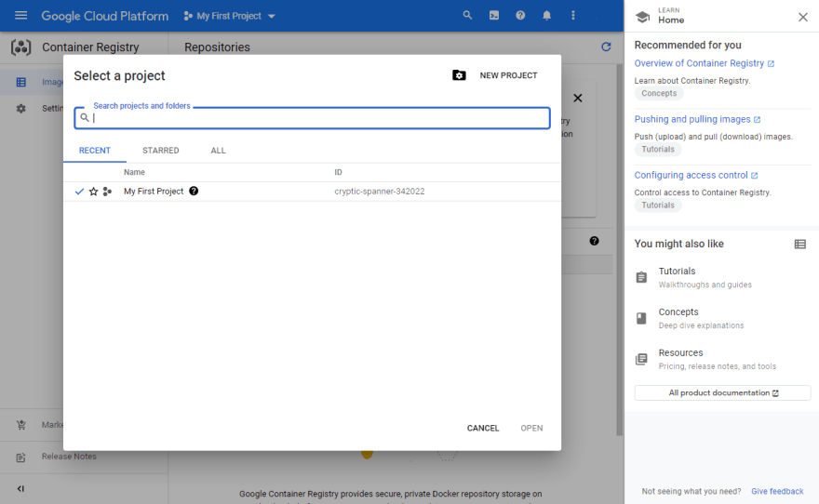
Task: Click Tutorials chip under Pushing and pulling
Action: pyautogui.click(x=658, y=149)
